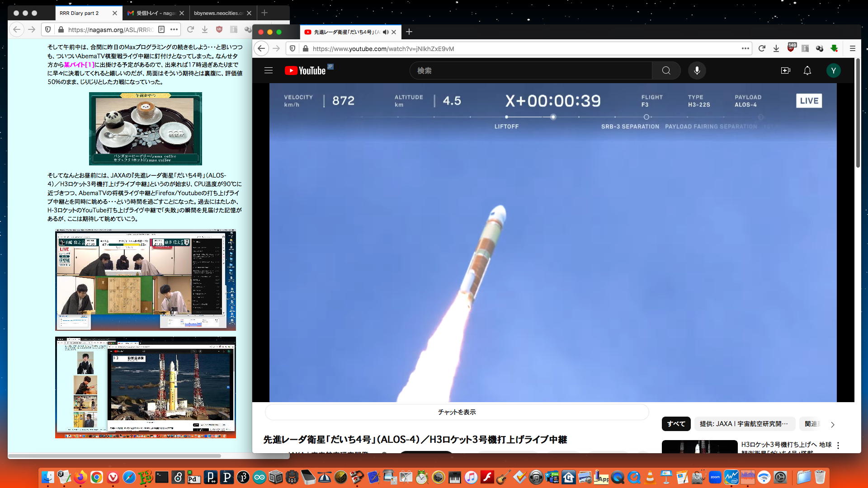Toggle reader view in the nagasm.org address bar

(161, 29)
